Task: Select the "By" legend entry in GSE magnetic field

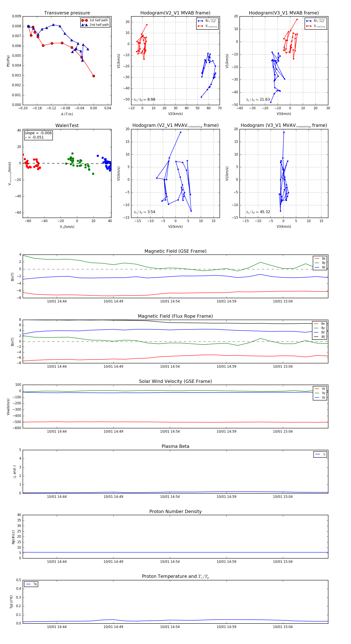Action: (320, 263)
